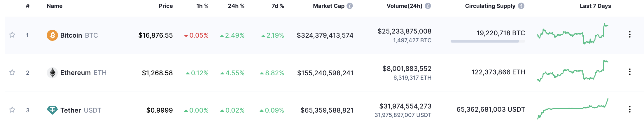Image resolution: width=644 pixels, height=126 pixels.
Task: Open the Ethereum ETH coin page link
Action: coord(83,73)
